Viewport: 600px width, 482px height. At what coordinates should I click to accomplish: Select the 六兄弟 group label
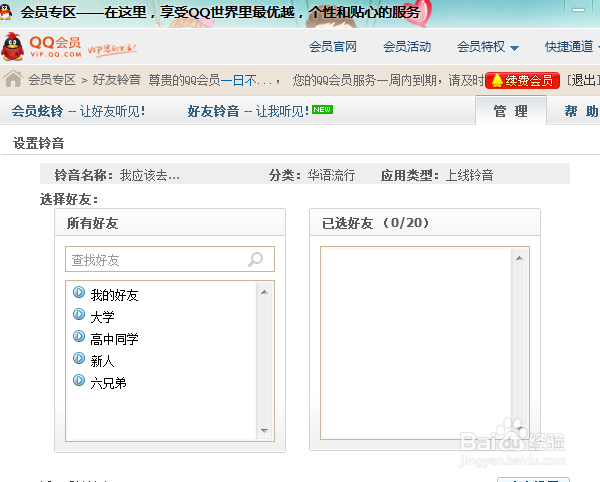point(108,383)
